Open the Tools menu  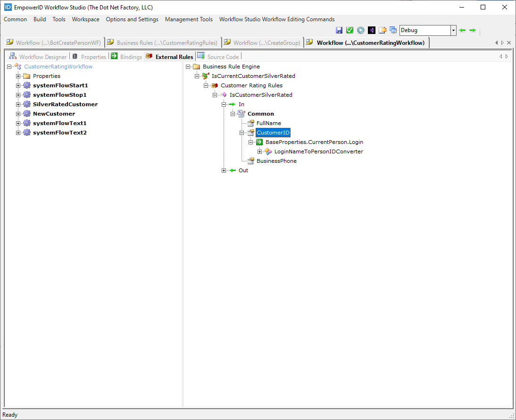[x=59, y=19]
